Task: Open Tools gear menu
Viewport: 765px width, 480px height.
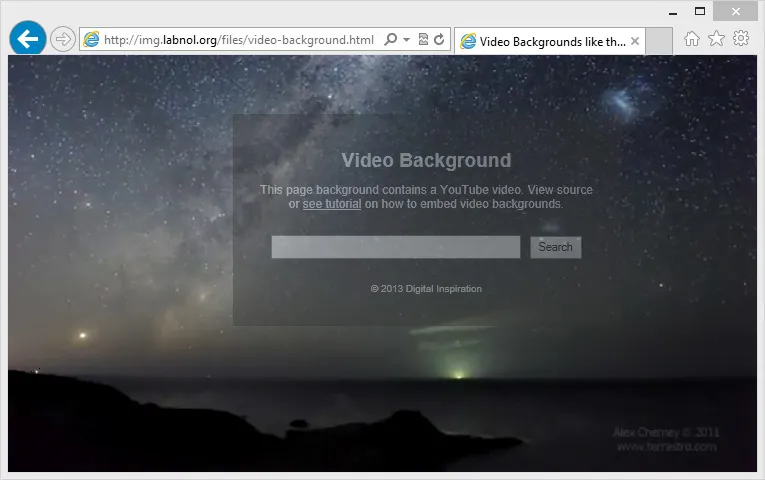Action: [741, 38]
